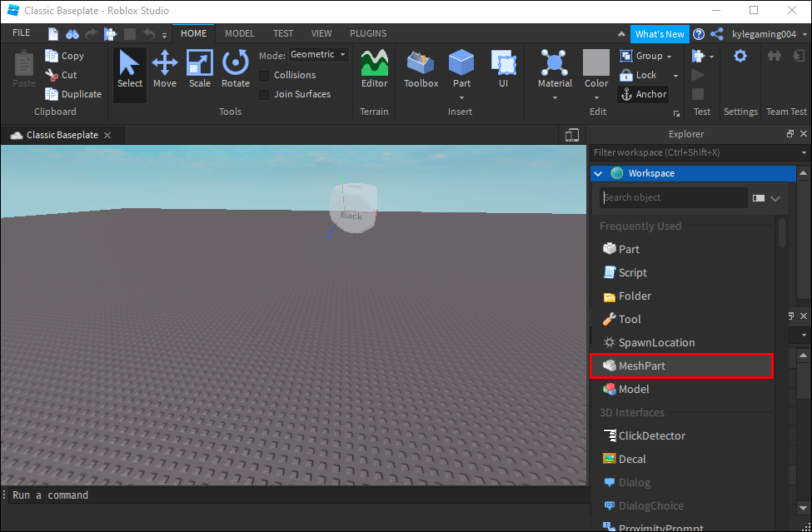Click the Paste button
The height and width of the screenshot is (532, 812).
[24, 70]
